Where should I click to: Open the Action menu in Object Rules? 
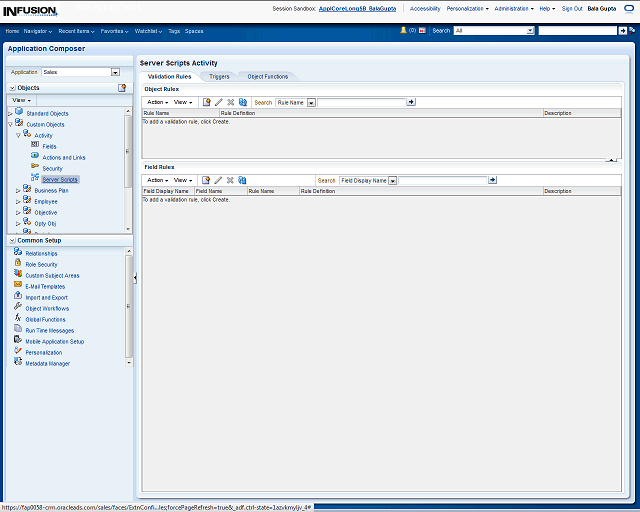[157, 102]
